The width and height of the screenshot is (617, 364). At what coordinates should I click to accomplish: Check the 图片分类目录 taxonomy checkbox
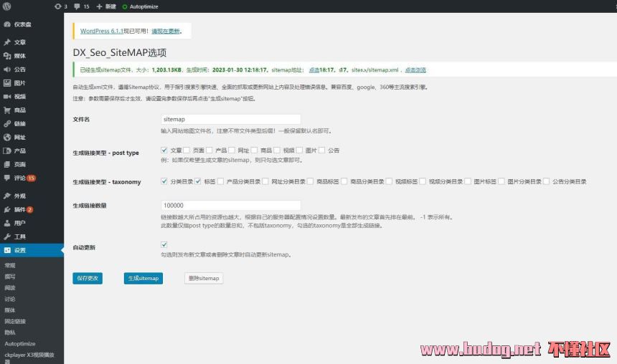point(501,181)
